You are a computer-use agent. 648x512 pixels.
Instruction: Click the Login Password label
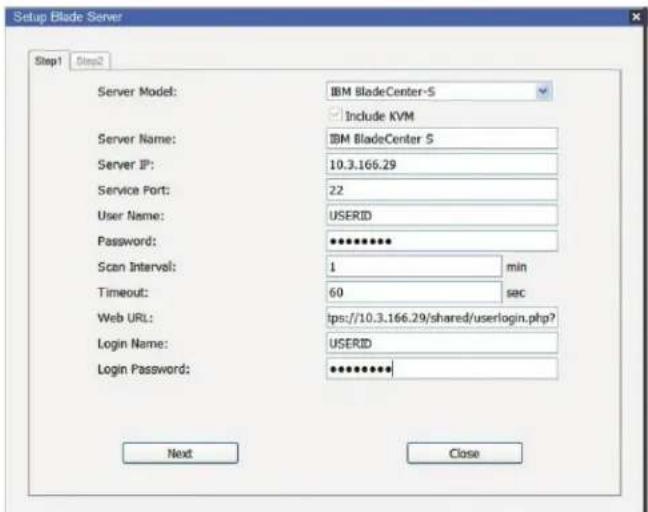[x=143, y=369]
